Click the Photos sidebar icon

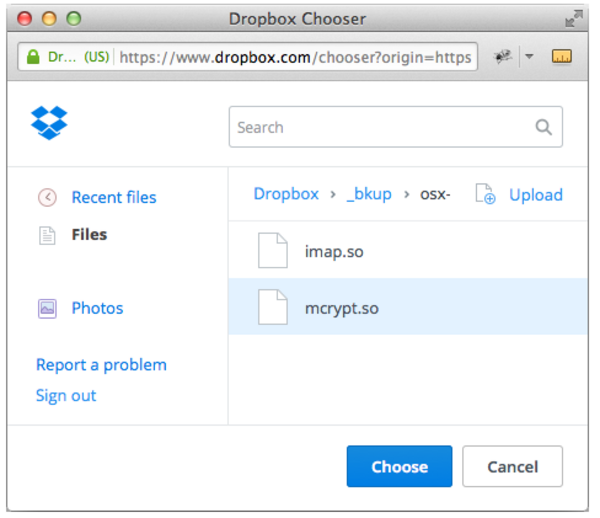pos(47,308)
